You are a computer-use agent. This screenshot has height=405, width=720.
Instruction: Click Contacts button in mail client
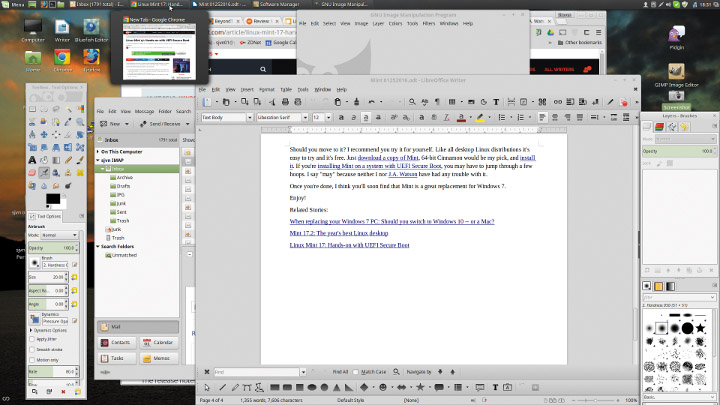click(117, 343)
